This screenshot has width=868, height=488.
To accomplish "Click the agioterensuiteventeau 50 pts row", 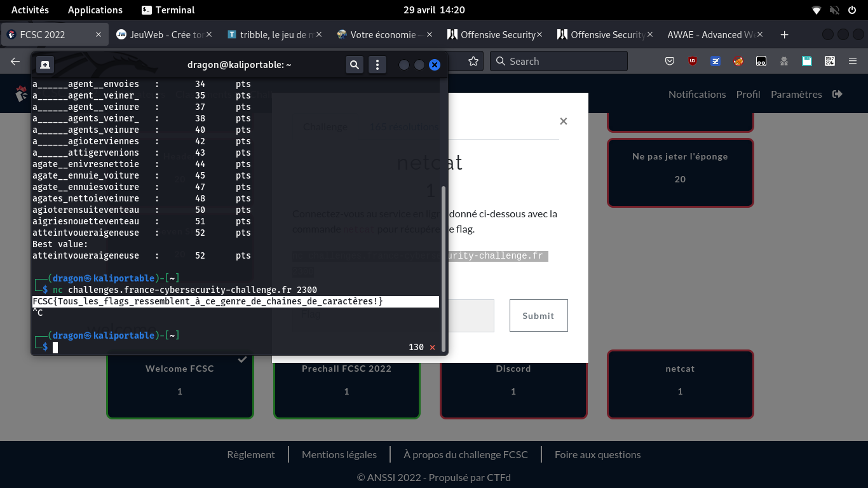I will [142, 210].
